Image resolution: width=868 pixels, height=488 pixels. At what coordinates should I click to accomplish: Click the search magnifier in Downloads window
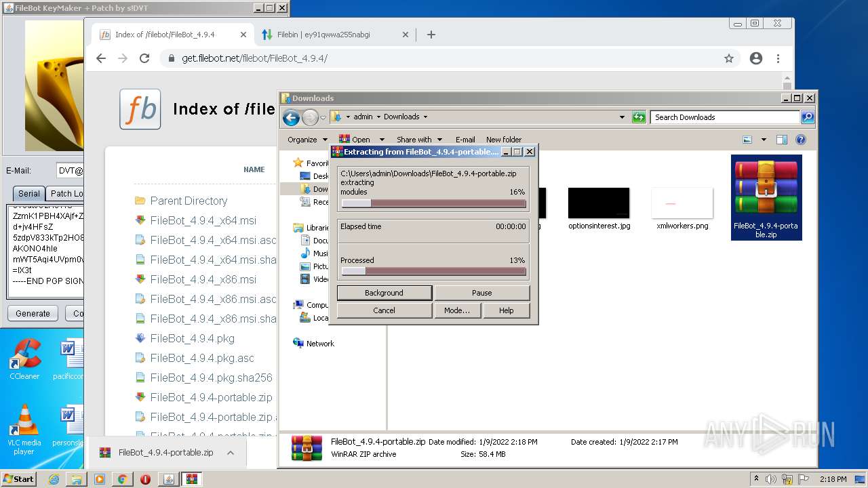point(808,117)
